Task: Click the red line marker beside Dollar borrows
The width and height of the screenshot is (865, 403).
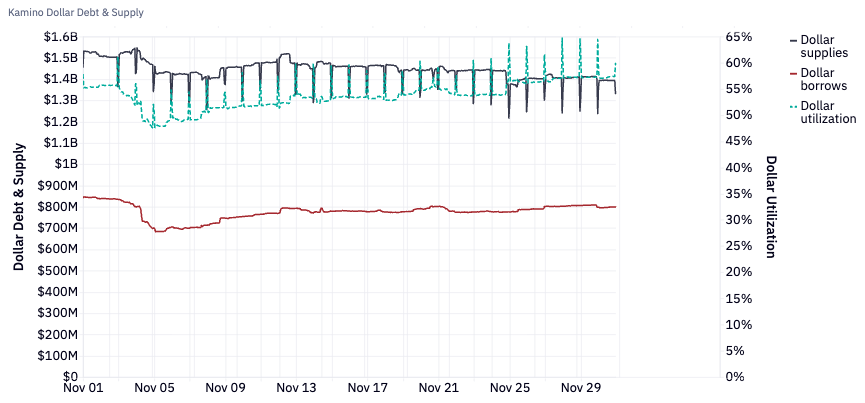Action: pyautogui.click(x=793, y=73)
